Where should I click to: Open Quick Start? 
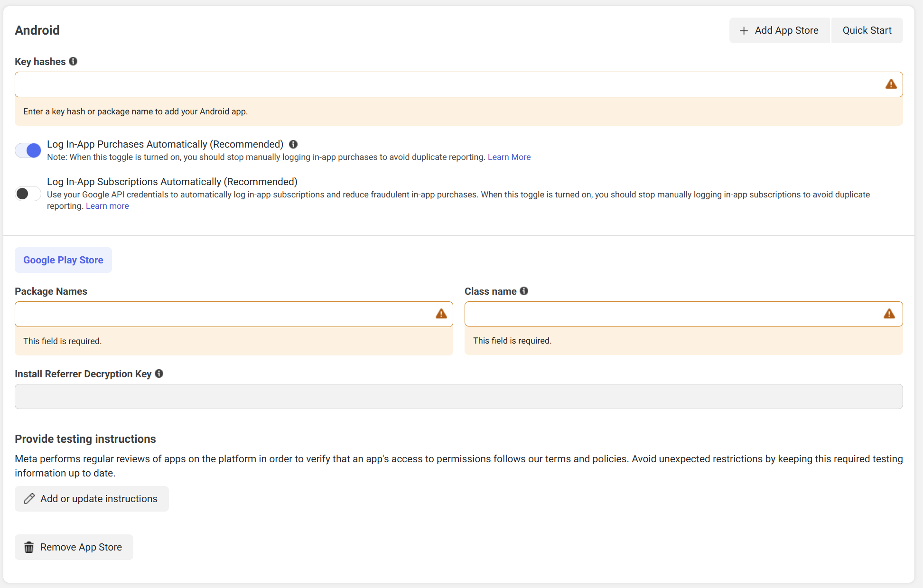tap(867, 30)
